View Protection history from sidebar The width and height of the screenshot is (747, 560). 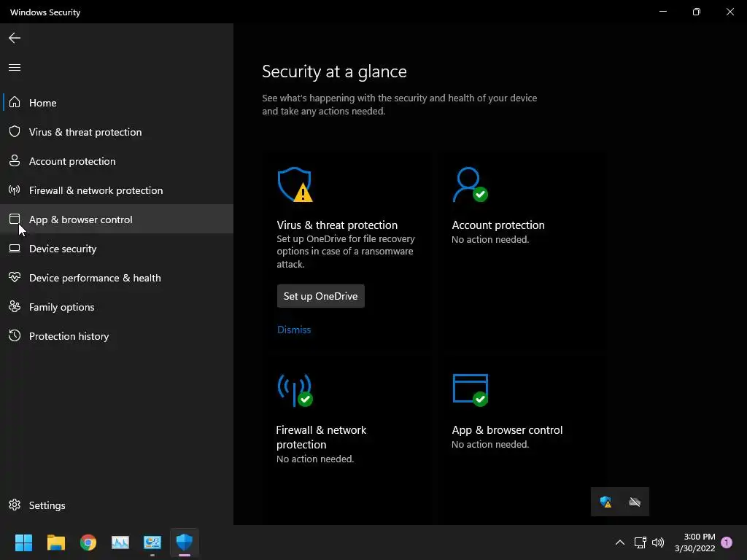117,335
